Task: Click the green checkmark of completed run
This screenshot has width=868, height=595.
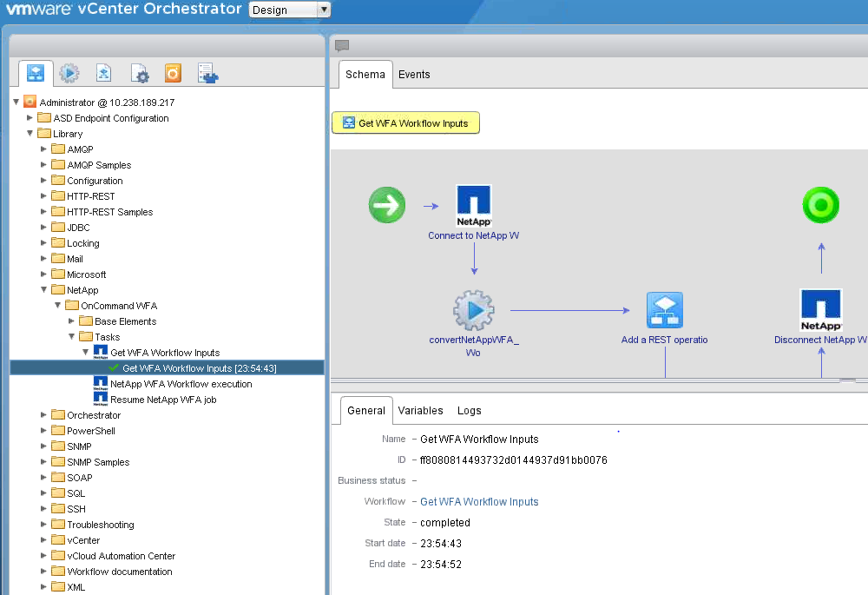Action: click(x=114, y=368)
